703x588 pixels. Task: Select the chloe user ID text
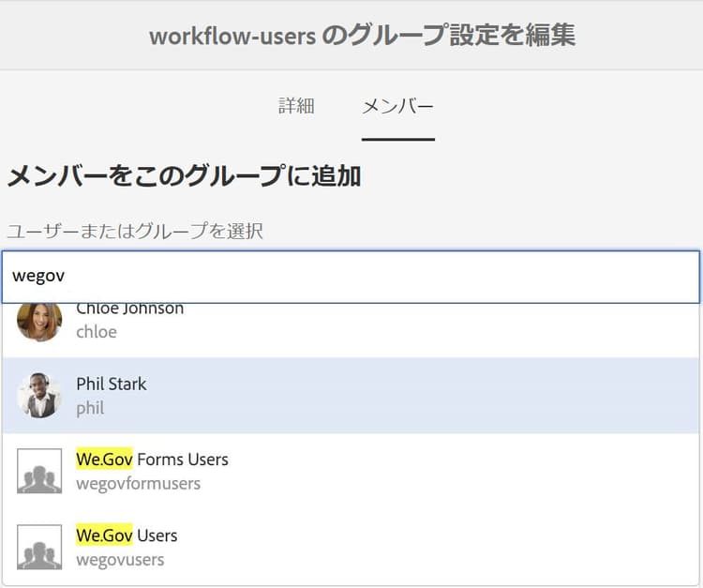[97, 332]
